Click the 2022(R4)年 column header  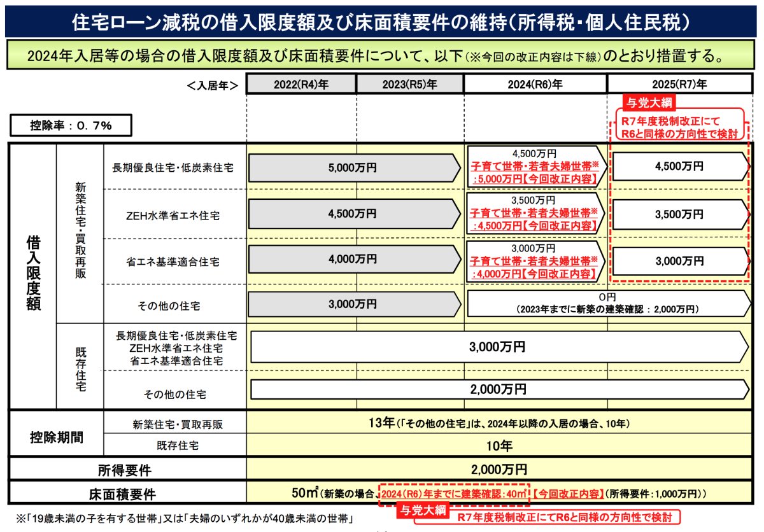pos(301,84)
